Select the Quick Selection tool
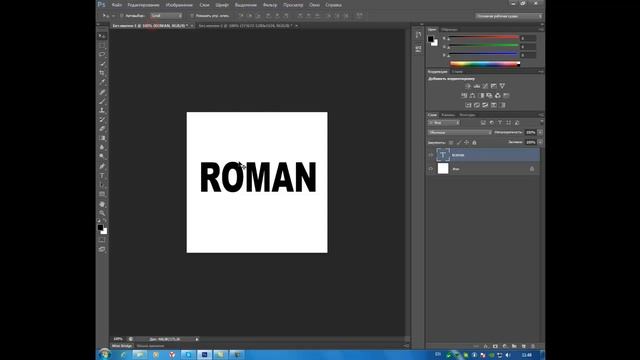Viewport: 640px width, 360px height. pyautogui.click(x=102, y=64)
